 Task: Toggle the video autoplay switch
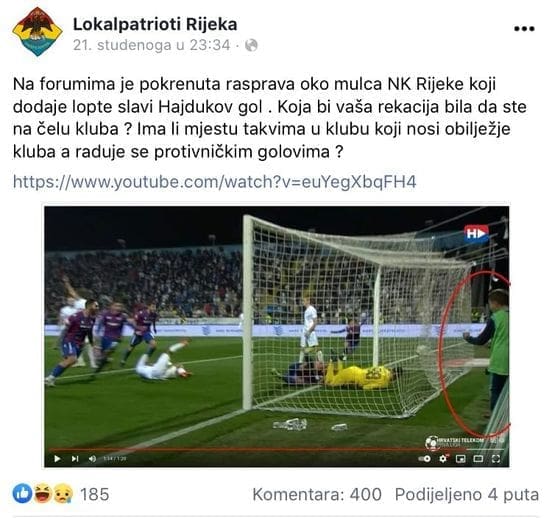425,458
